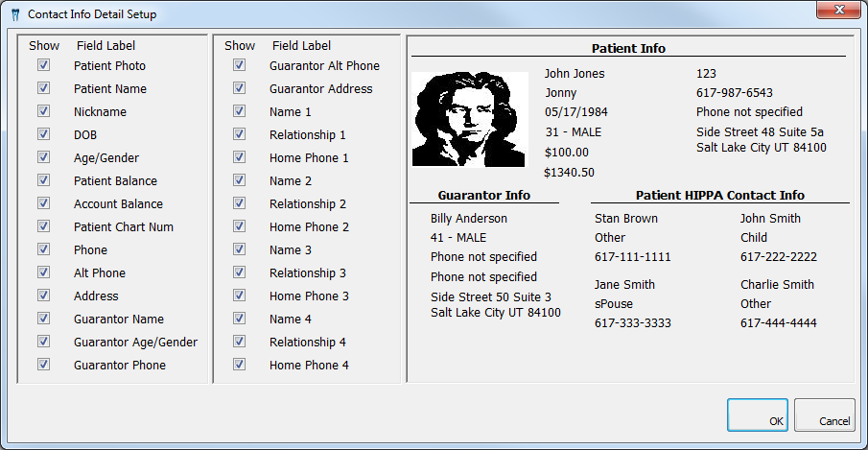The height and width of the screenshot is (450, 868).
Task: Toggle the Relationship 4 checkbox
Action: [239, 343]
